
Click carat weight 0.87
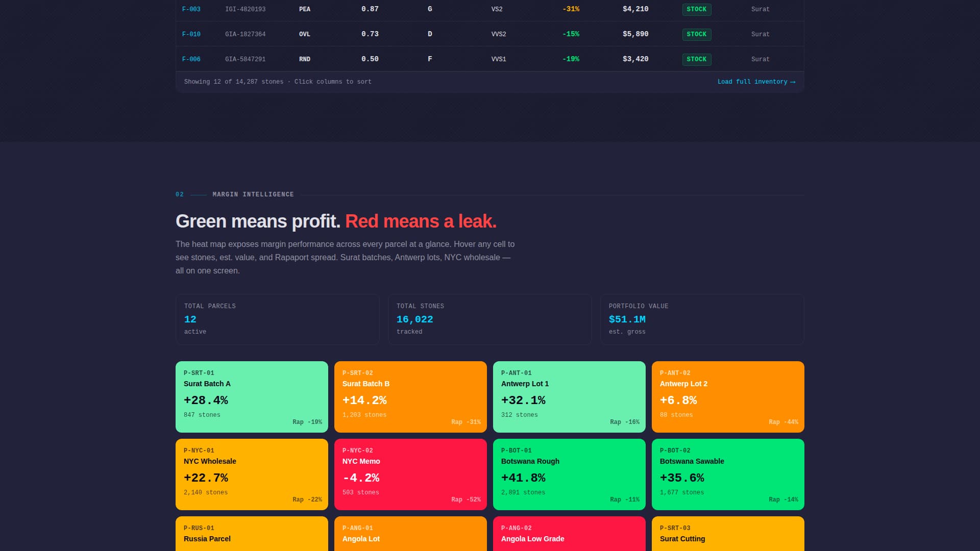pyautogui.click(x=370, y=9)
